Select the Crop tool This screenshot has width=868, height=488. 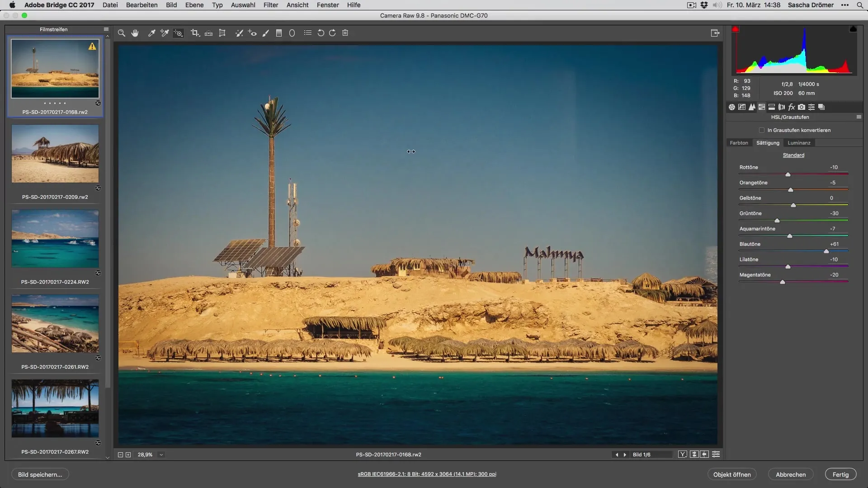195,33
